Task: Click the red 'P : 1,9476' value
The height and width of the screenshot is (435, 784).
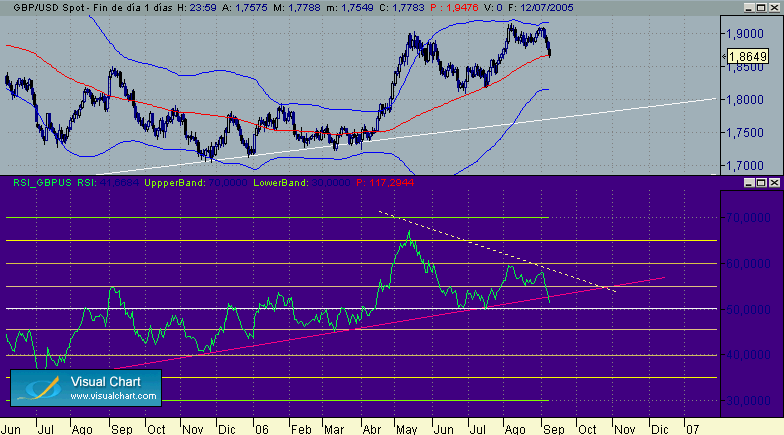Action: [x=454, y=8]
